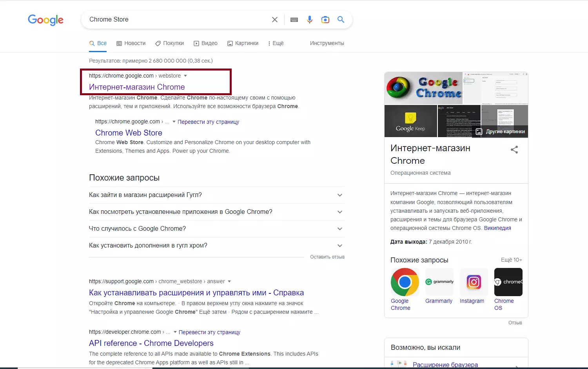Viewport: 588px width, 369px height.
Task: Open Instagram related search icon
Action: point(474,282)
